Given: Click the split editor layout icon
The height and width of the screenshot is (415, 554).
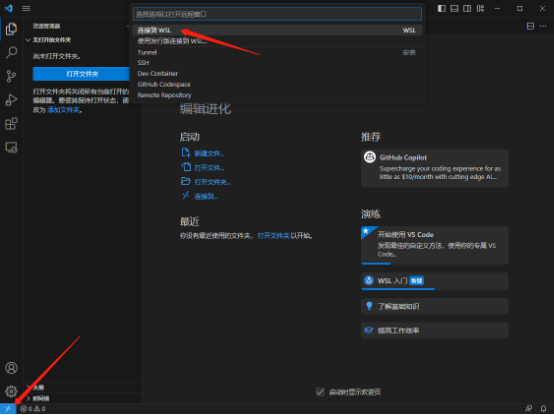Looking at the screenshot, I should pos(530,26).
